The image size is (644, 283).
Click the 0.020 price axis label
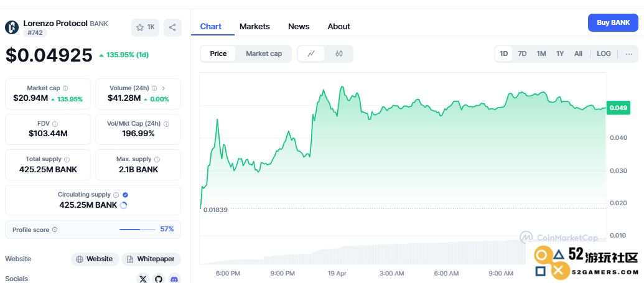coord(618,203)
